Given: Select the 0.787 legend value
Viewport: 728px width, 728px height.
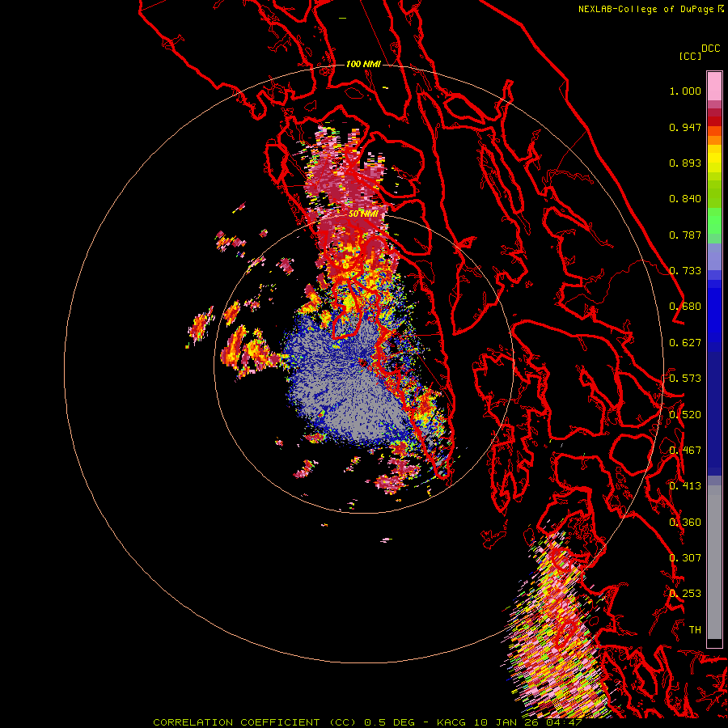Looking at the screenshot, I should (x=685, y=235).
